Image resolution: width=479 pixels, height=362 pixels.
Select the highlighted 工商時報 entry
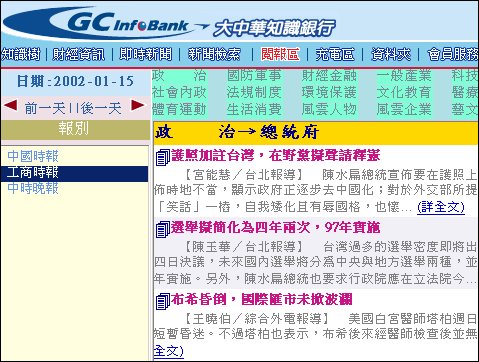pos(75,173)
